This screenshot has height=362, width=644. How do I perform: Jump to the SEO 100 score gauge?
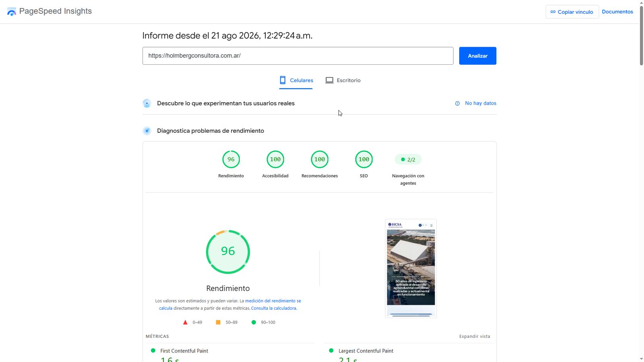coord(364,159)
